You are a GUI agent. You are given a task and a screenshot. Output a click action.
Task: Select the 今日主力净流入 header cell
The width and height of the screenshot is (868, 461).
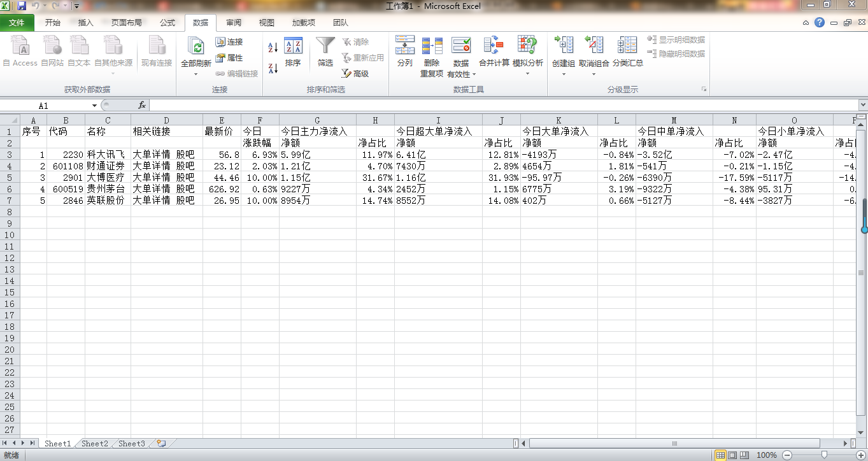coord(317,131)
